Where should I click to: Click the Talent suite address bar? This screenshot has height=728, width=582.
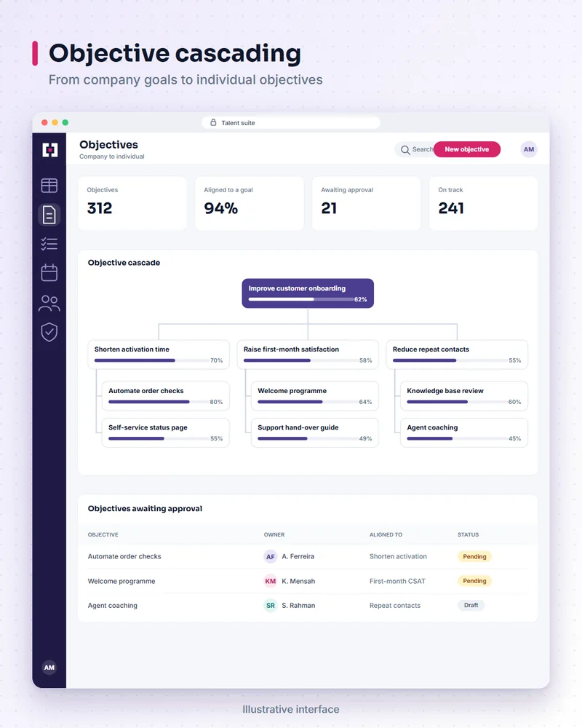291,122
